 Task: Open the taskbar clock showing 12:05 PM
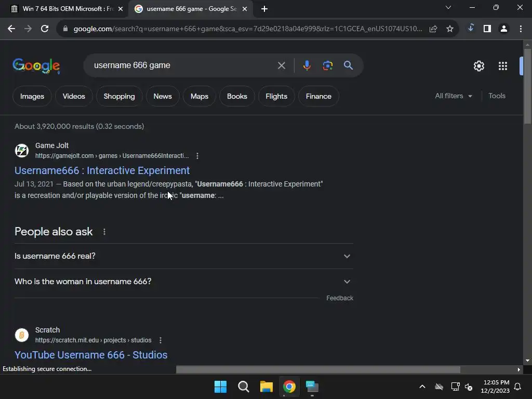click(x=495, y=387)
